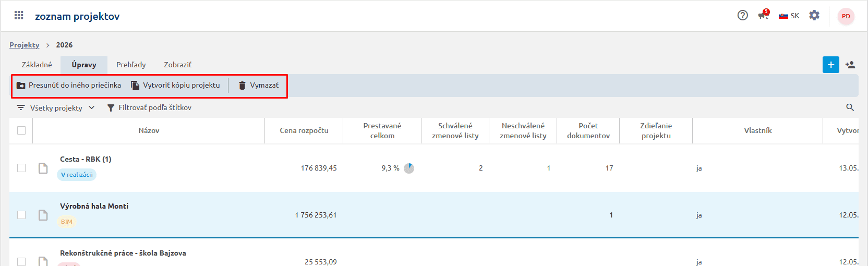Click the budget value 1 756 253,61
868x266 pixels.
(x=316, y=215)
